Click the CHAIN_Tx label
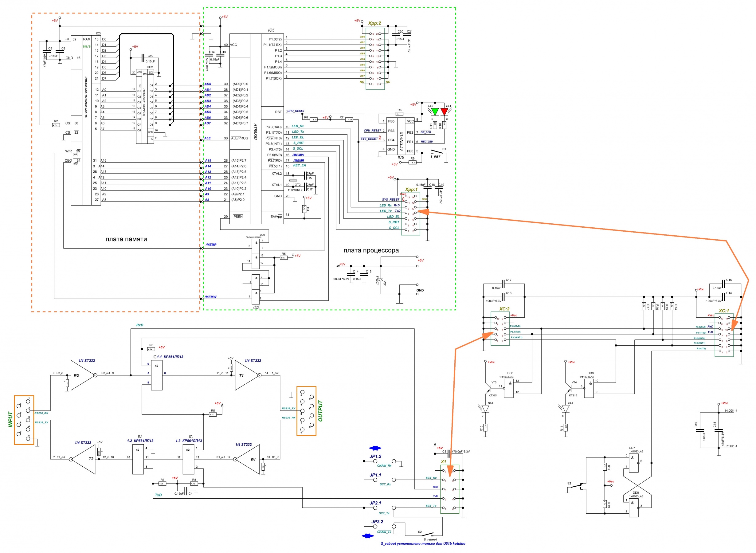The height and width of the screenshot is (553, 756). (x=384, y=531)
